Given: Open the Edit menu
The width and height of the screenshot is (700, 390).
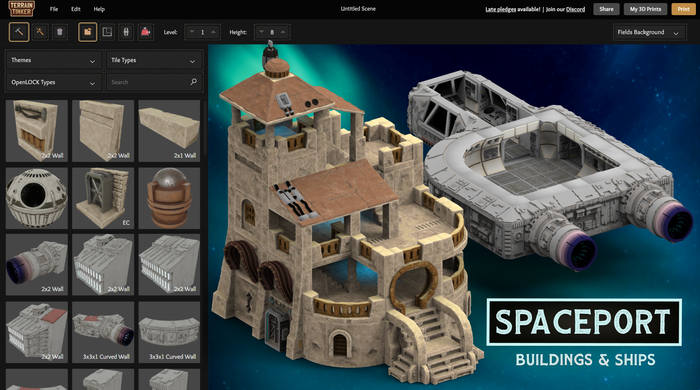Looking at the screenshot, I should [76, 9].
